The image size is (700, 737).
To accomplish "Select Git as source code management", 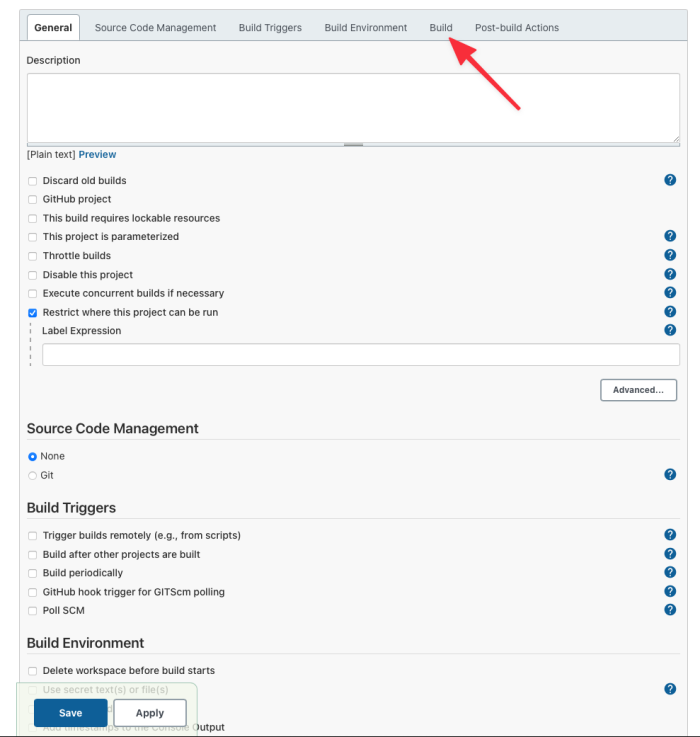I will pos(32,476).
